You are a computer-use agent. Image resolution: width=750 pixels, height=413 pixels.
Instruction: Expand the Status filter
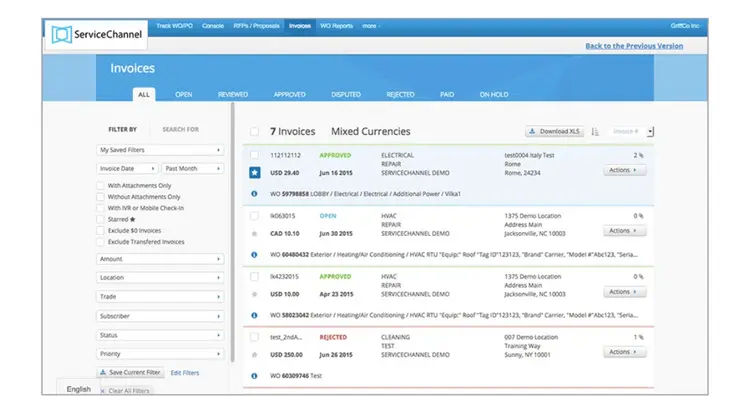point(160,335)
